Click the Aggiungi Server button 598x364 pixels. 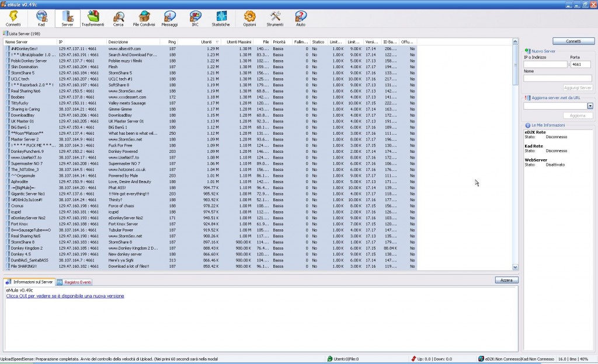(x=578, y=87)
